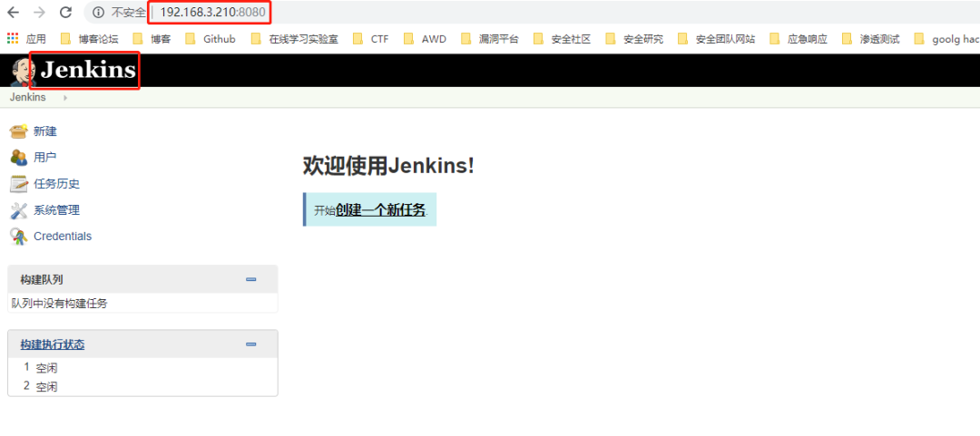
Task: Go back with browser back arrow
Action: tap(13, 12)
